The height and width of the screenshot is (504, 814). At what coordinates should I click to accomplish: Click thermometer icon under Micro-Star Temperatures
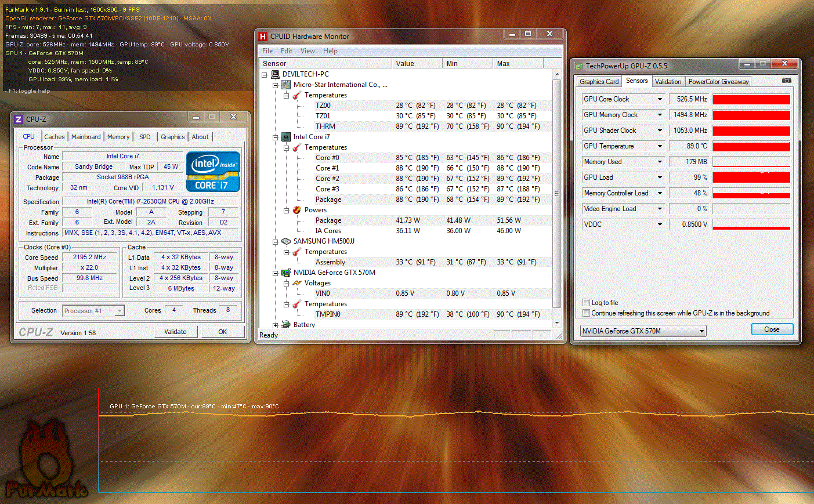tap(297, 95)
